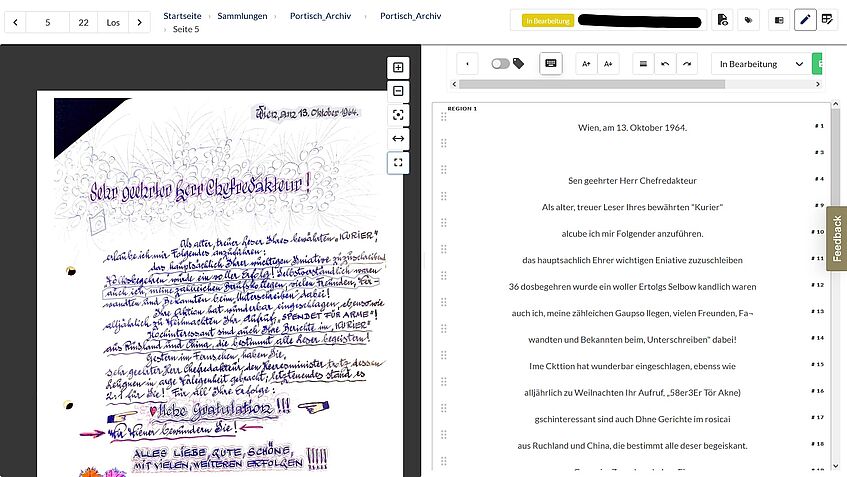Screen dimensions: 847x477
Task: Click the horizontal toolbar scrollbar
Action: (x=591, y=84)
